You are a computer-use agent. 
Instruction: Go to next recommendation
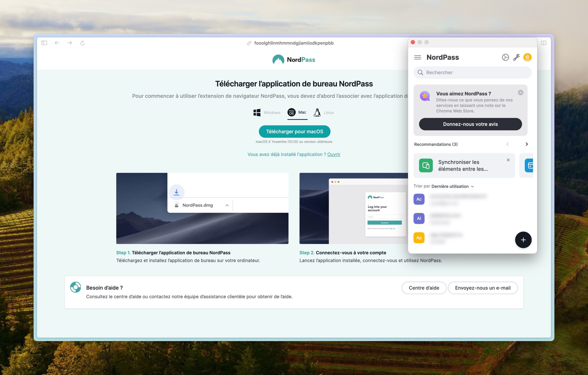pos(526,144)
